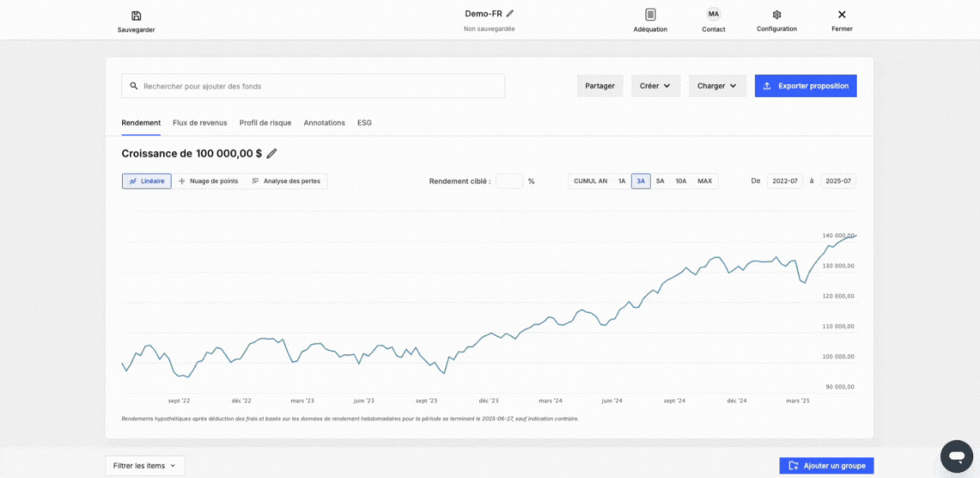Expand the Charger dropdown
The height and width of the screenshot is (478, 980).
717,86
